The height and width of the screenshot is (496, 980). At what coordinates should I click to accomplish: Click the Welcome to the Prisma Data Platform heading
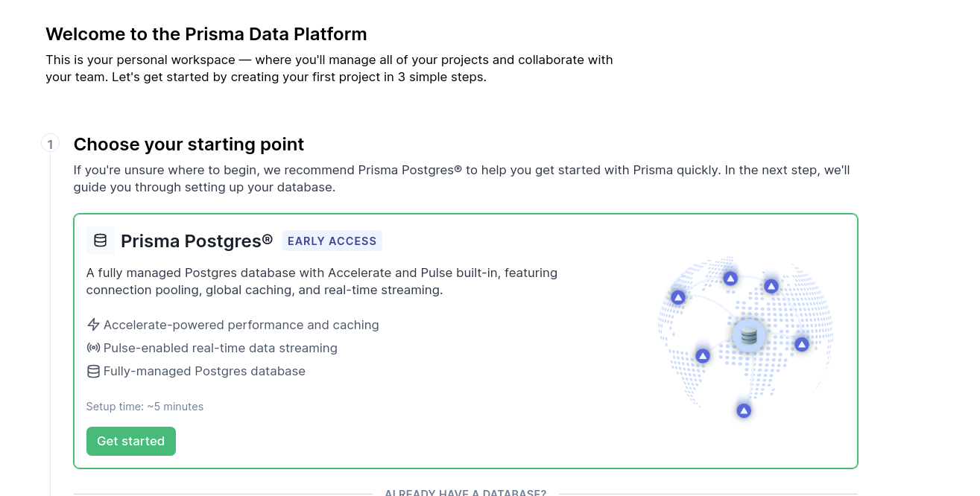206,34
